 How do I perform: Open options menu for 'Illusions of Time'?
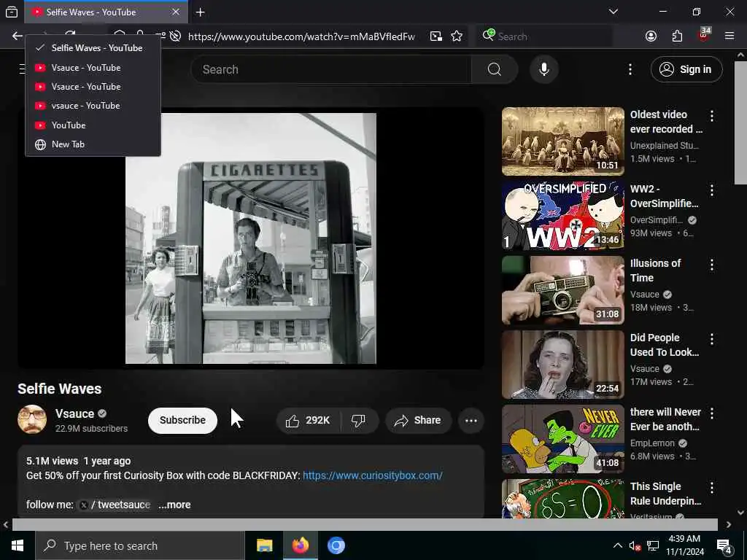point(712,265)
